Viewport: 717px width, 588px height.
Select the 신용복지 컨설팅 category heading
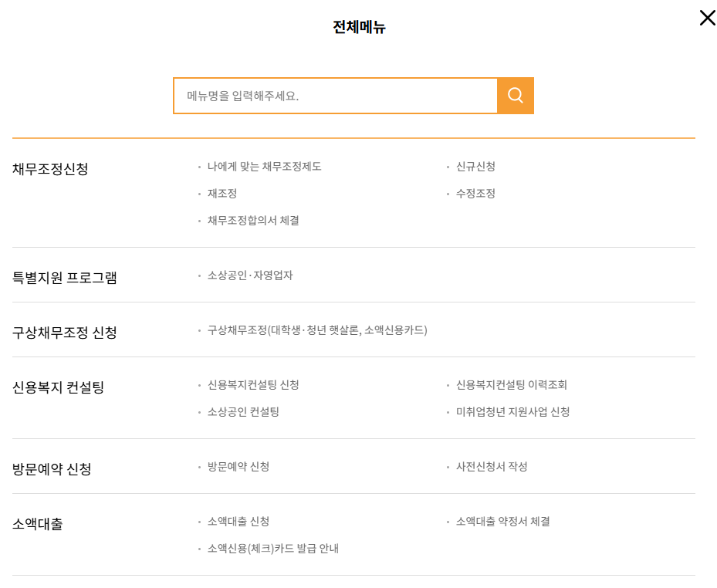pos(58,387)
